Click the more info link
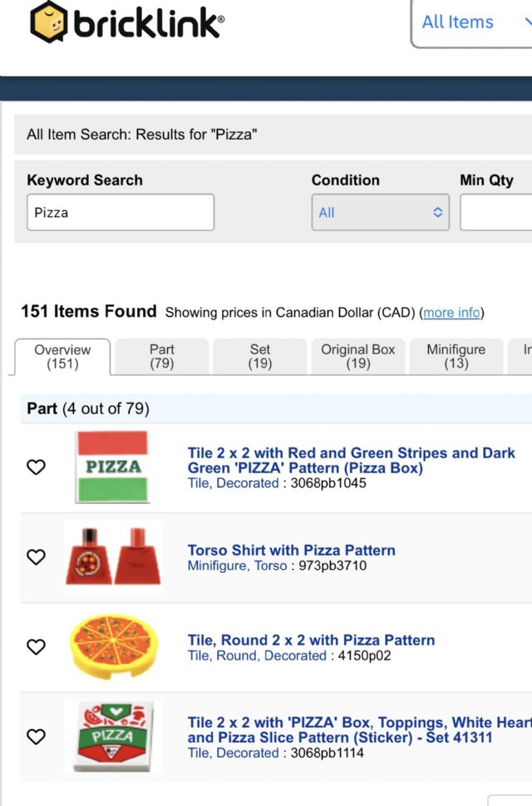532x806 pixels. point(451,313)
